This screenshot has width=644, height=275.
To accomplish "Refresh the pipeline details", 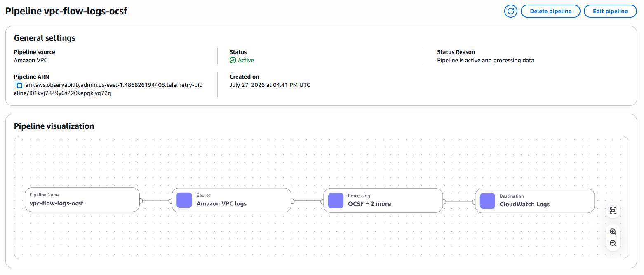I will point(511,11).
